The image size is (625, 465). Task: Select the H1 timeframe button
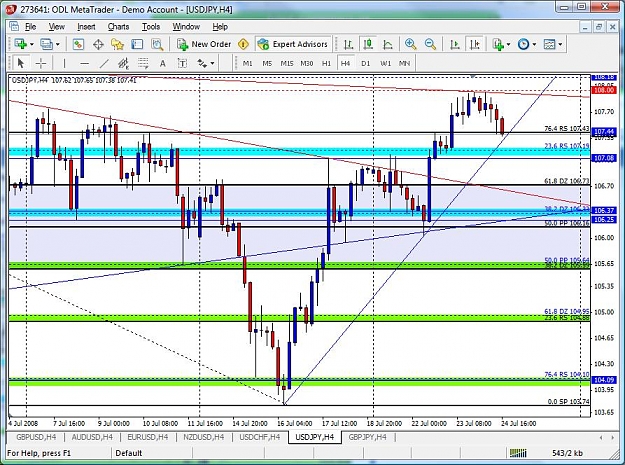(x=326, y=63)
